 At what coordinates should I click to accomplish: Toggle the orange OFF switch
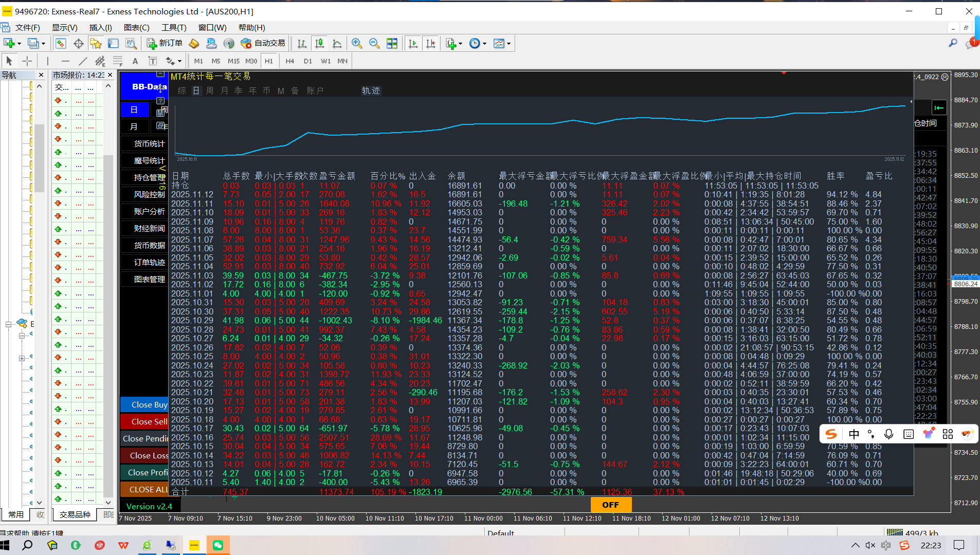pos(610,505)
